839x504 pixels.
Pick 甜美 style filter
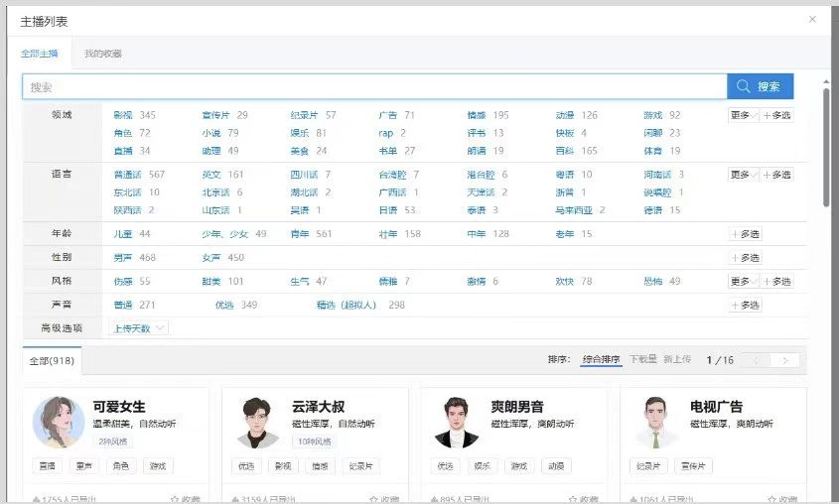point(211,281)
